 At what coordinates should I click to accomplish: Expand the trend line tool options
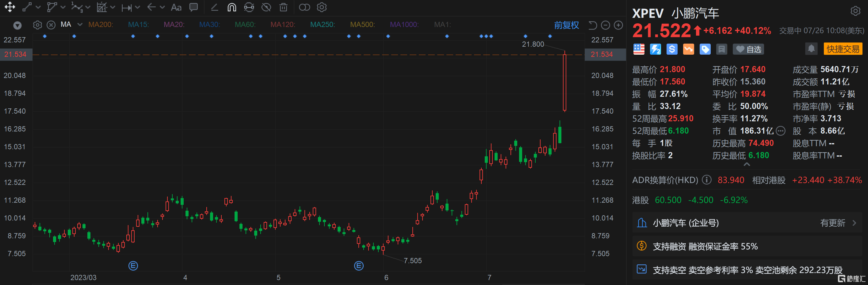click(x=38, y=7)
